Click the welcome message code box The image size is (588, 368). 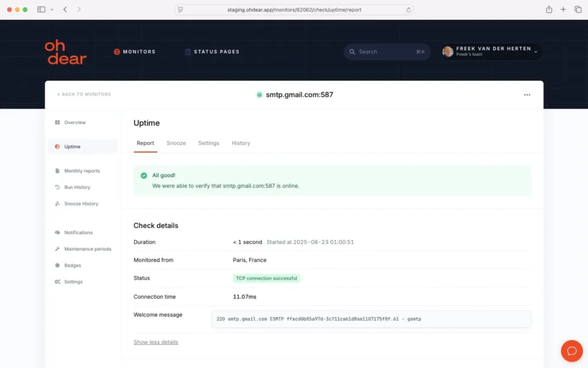[371, 319]
